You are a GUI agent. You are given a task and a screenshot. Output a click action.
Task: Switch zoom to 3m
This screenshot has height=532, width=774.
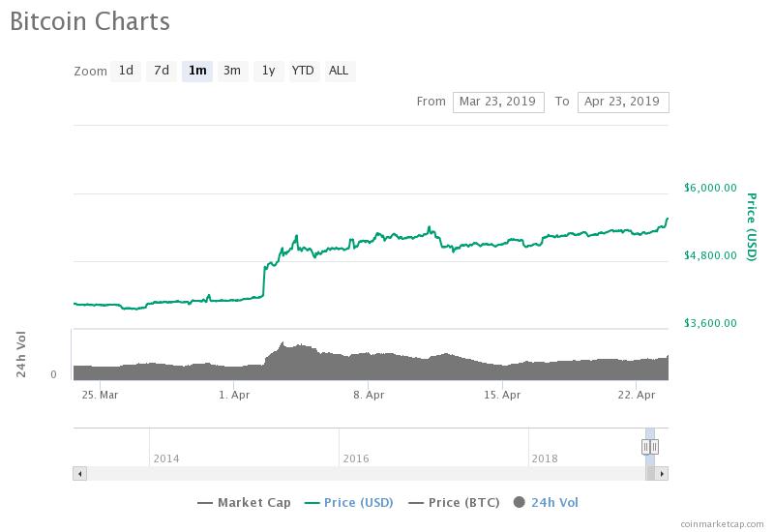(232, 71)
